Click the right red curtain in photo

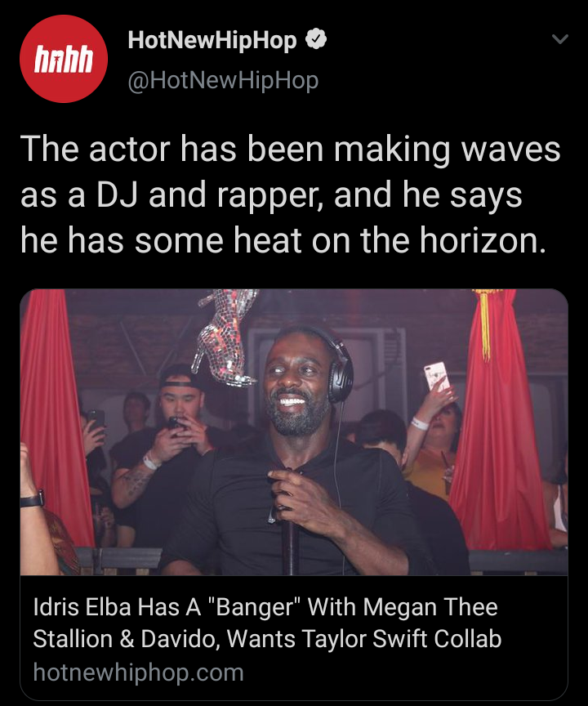(x=499, y=418)
